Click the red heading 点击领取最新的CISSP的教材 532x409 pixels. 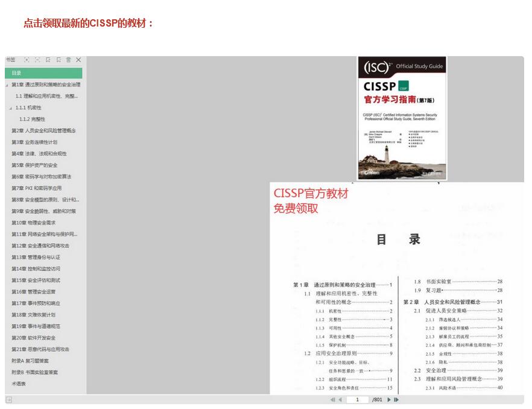[88, 23]
